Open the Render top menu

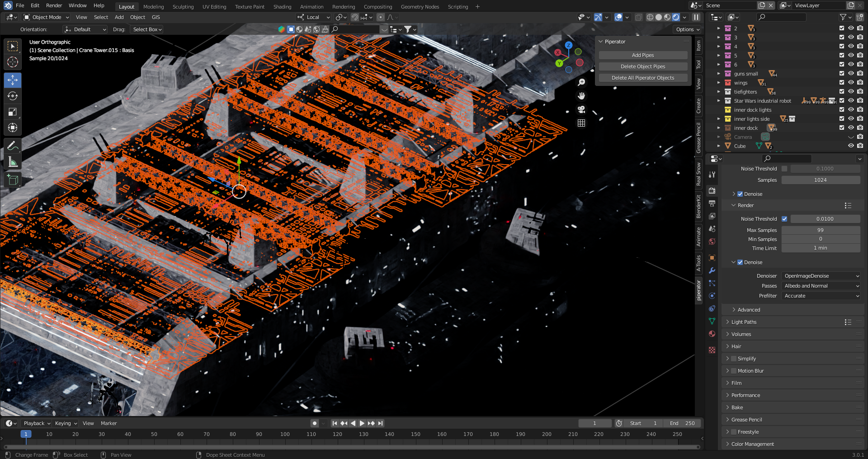coord(54,5)
